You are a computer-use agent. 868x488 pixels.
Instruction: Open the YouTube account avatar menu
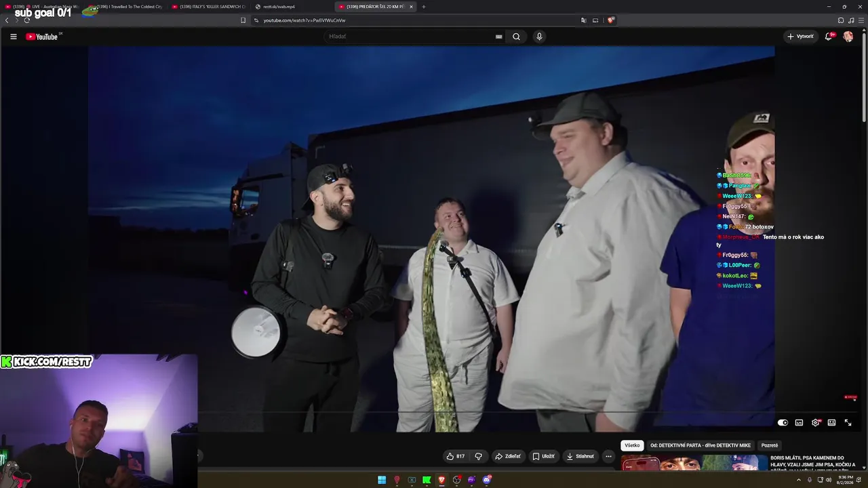pyautogui.click(x=848, y=37)
